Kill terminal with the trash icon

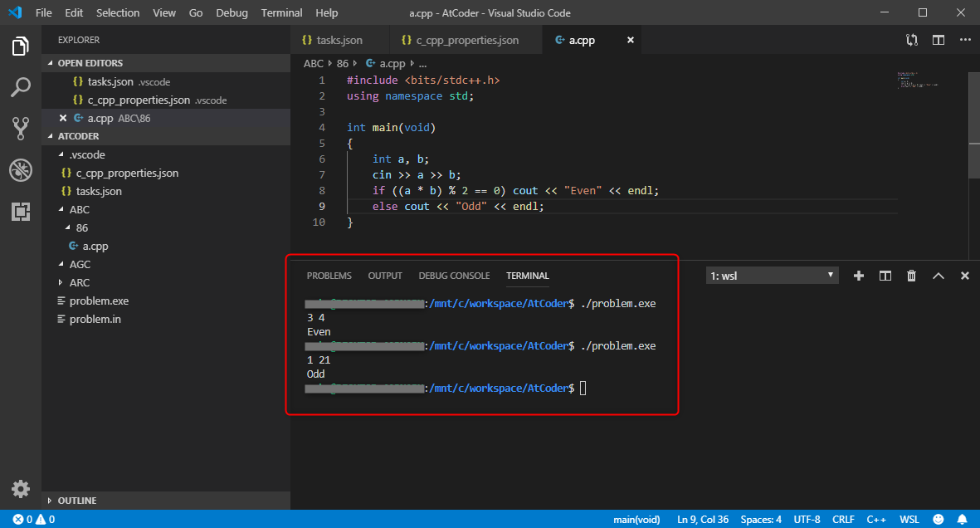pos(911,276)
